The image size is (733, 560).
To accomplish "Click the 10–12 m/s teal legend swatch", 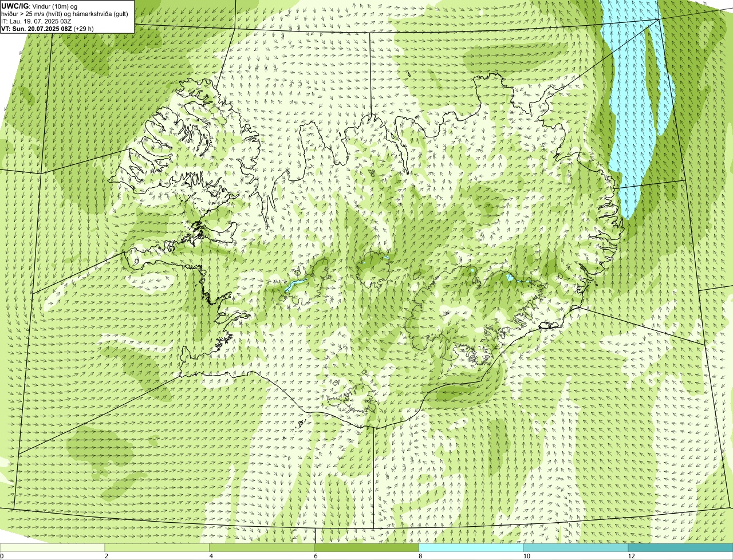I will coord(576,547).
